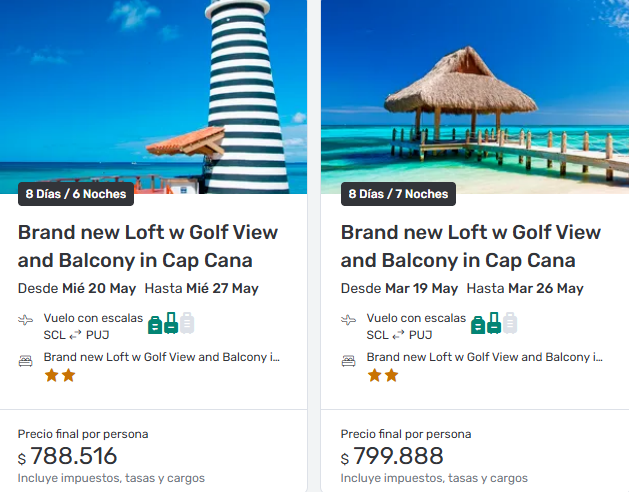Click the backpack icon in the right card
Image resolution: width=629 pixels, height=492 pixels.
pos(478,324)
